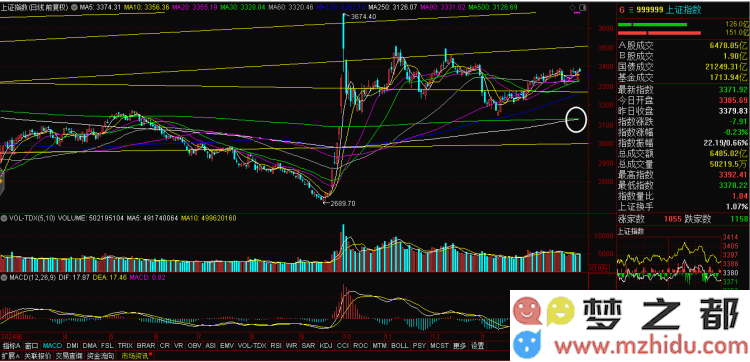Expand the 扩展∧ panel toggle

point(10,356)
